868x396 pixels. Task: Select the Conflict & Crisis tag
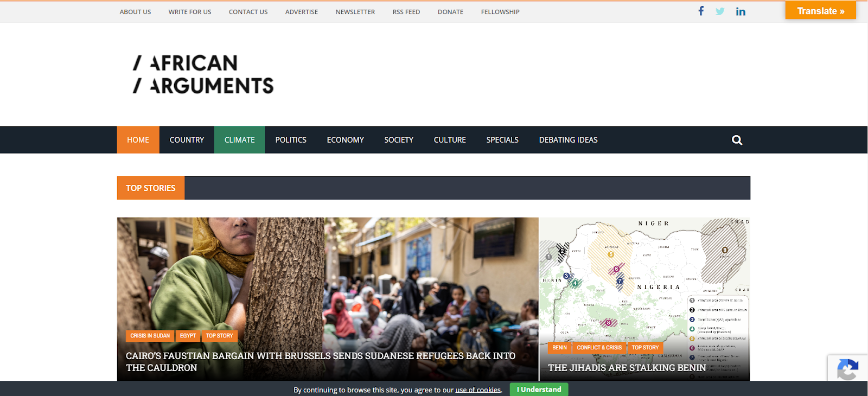599,348
